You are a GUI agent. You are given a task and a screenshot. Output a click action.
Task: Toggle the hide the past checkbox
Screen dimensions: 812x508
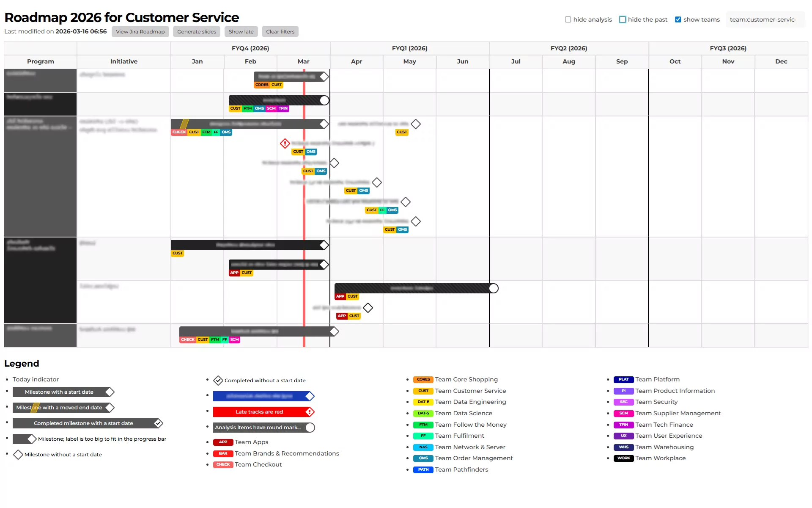coord(623,19)
